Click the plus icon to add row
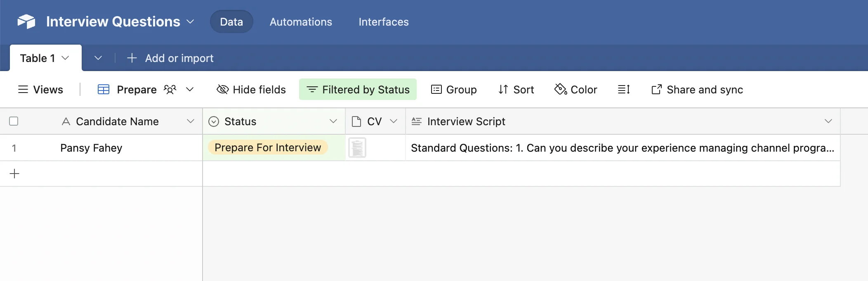This screenshot has width=868, height=281. point(14,174)
